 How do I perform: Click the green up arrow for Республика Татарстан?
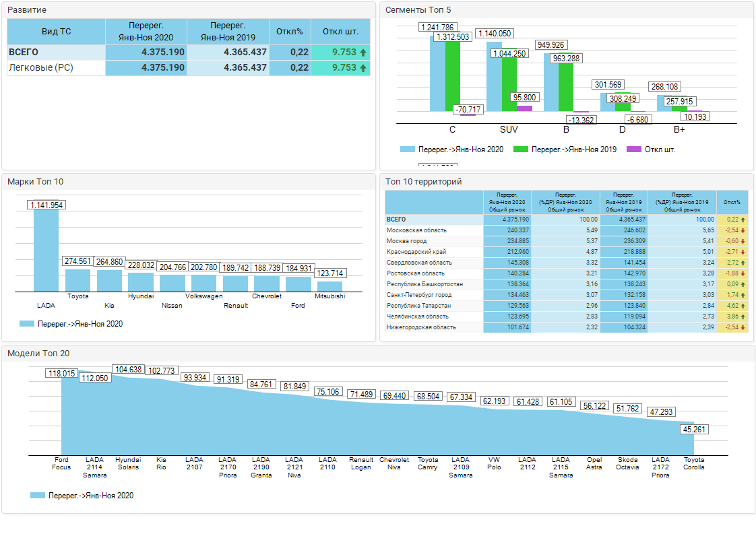pyautogui.click(x=743, y=306)
